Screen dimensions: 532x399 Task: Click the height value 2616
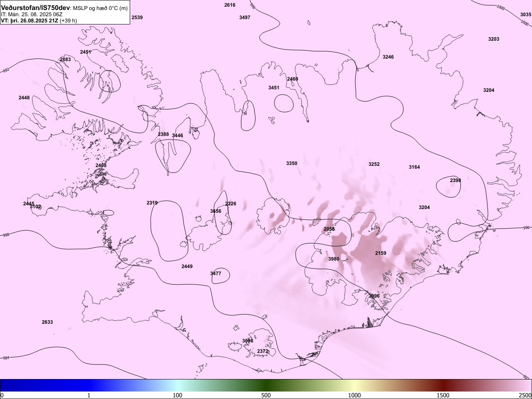coord(229,5)
